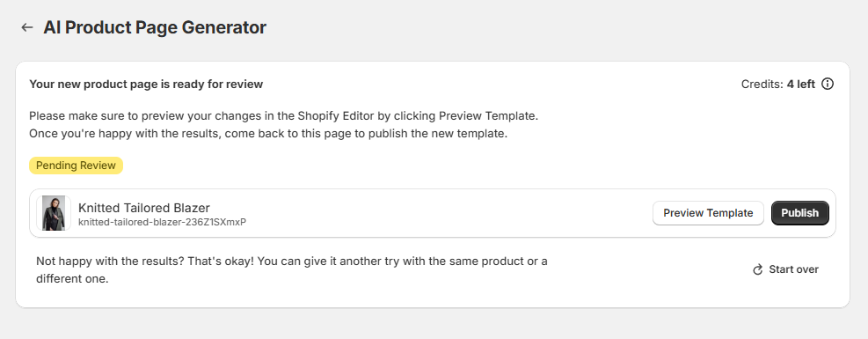The width and height of the screenshot is (868, 339).
Task: Click the AI Product Page Generator heading
Action: 155,27
